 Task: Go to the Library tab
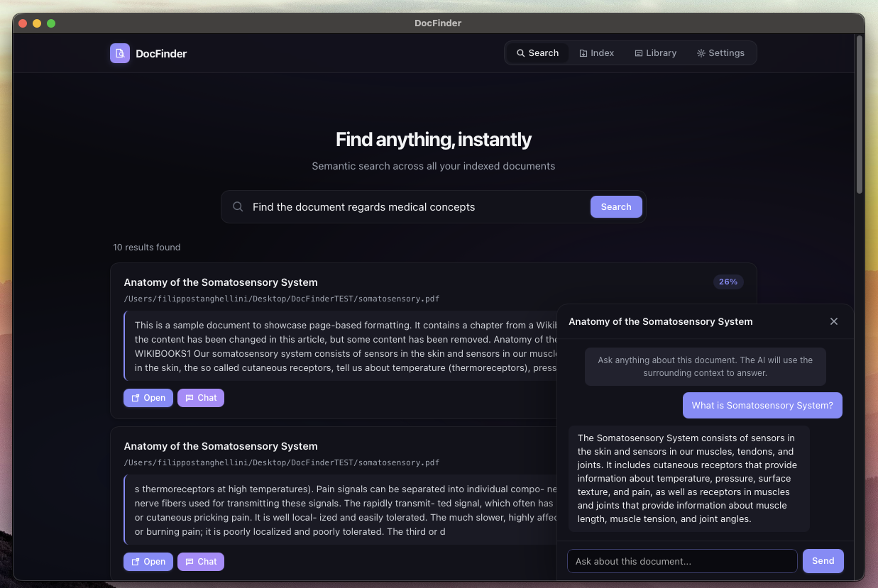[655, 53]
